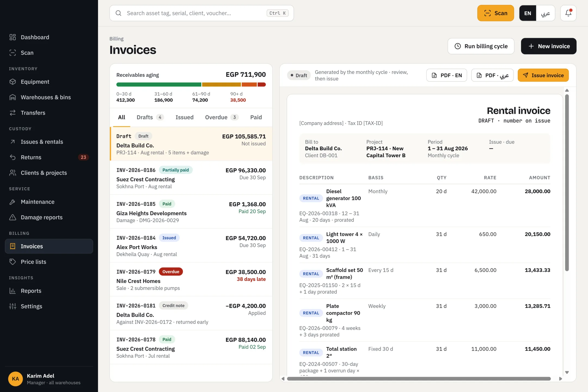Select the All invoices tab
Screen dimensions: 588x392
[121, 117]
